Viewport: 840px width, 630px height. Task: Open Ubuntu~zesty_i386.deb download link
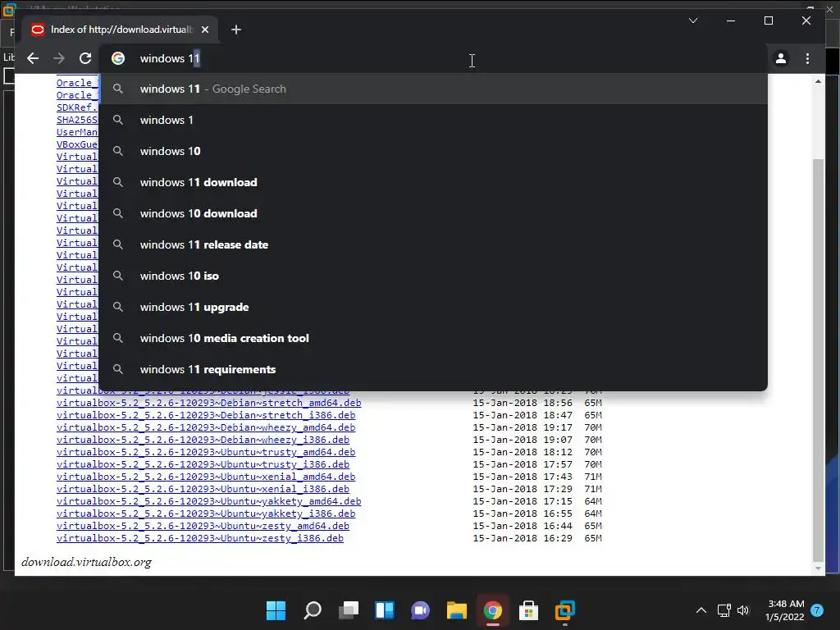point(200,538)
